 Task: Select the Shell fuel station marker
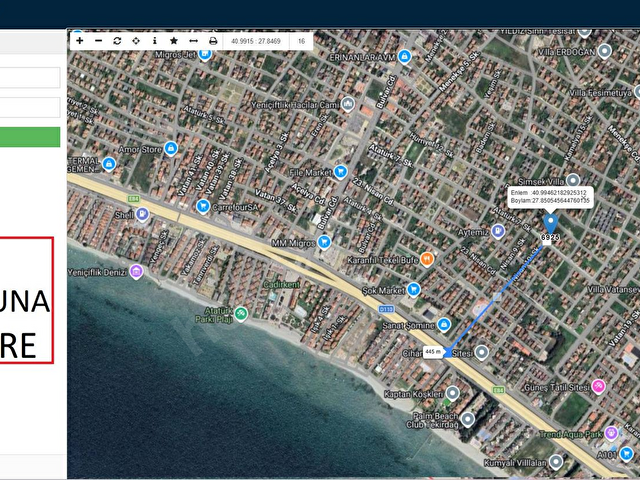click(x=142, y=214)
